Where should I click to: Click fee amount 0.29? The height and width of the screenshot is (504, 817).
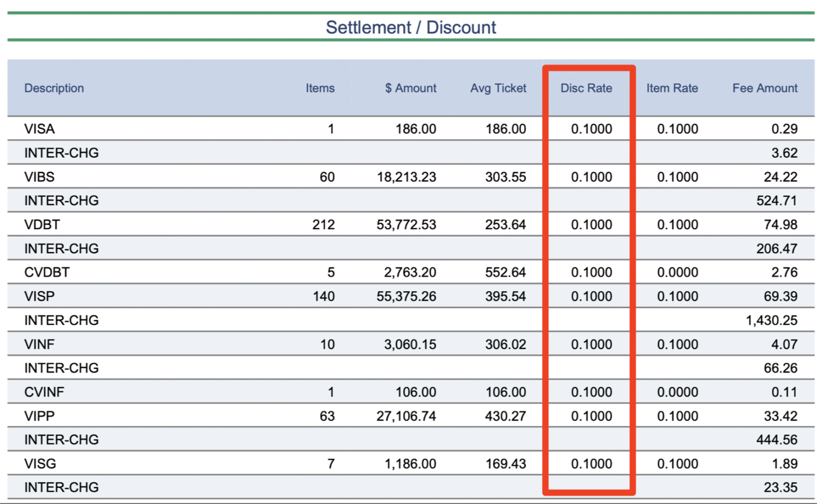tap(785, 129)
